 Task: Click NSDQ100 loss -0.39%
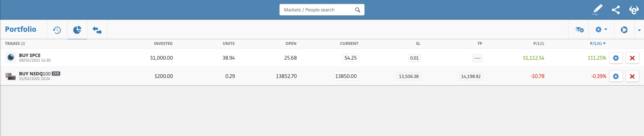[599, 76]
